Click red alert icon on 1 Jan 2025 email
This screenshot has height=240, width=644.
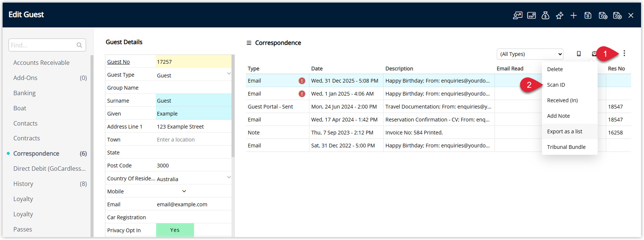(302, 94)
